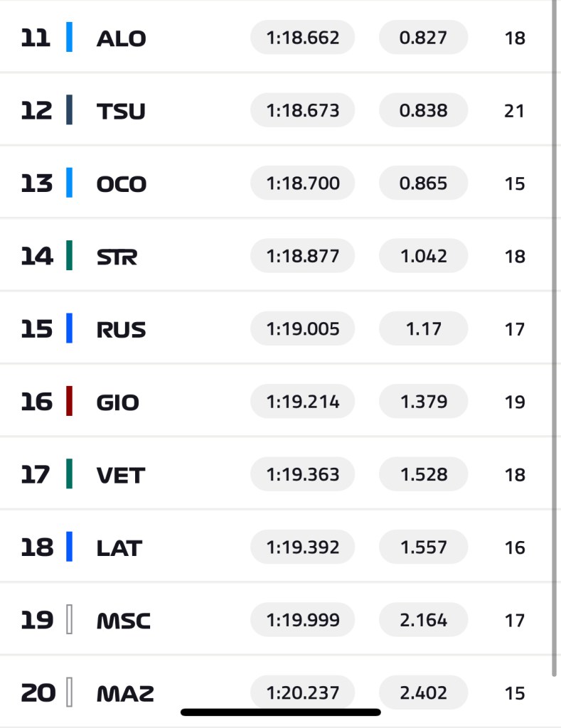
Task: Tap the 1:19.999 lap time for MSC
Action: point(303,621)
